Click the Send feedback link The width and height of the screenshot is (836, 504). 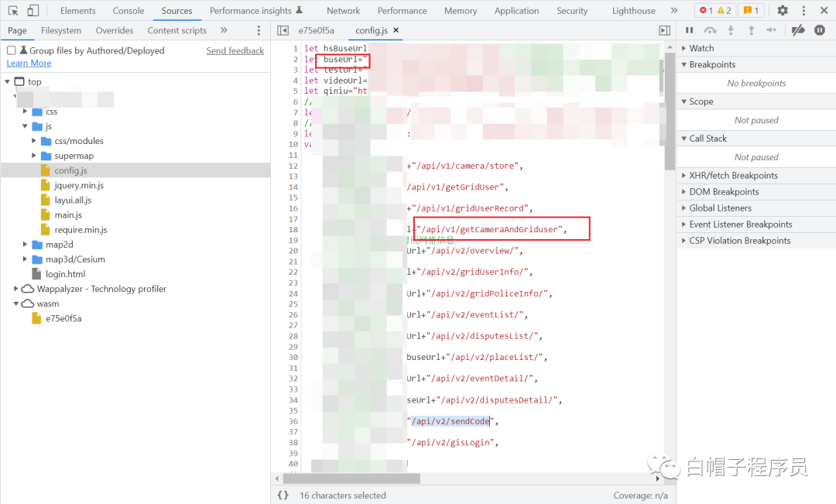click(x=235, y=50)
